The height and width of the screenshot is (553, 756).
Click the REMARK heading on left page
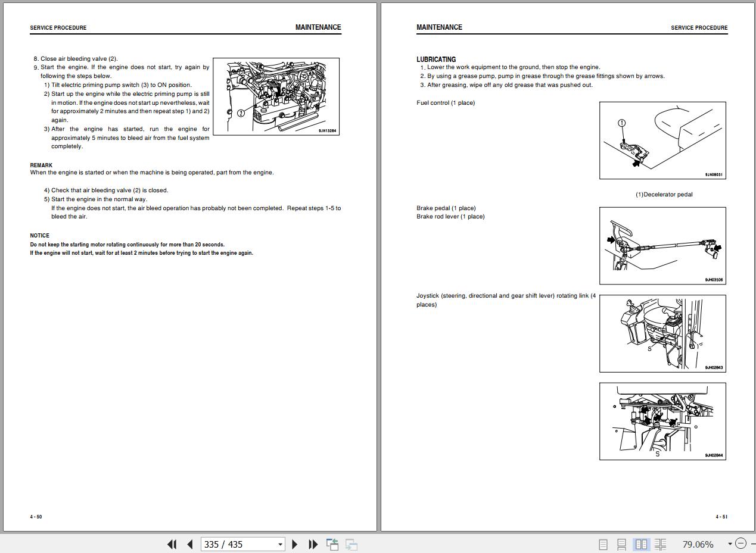tap(41, 165)
